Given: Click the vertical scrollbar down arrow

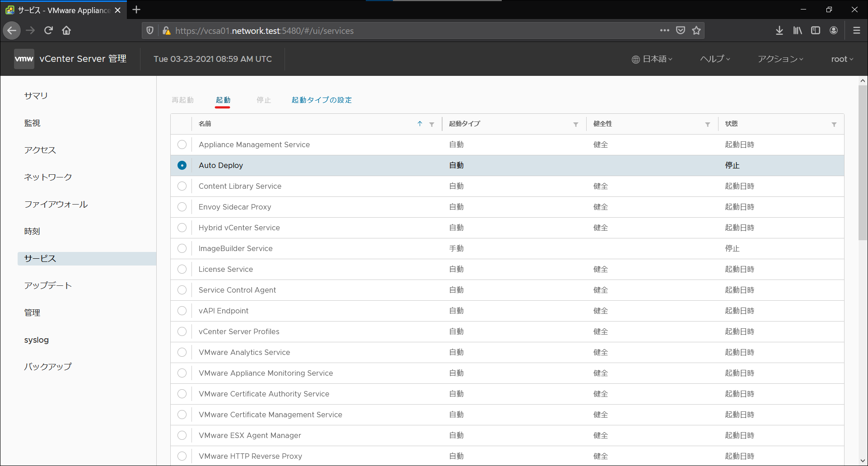Looking at the screenshot, I should (x=863, y=461).
